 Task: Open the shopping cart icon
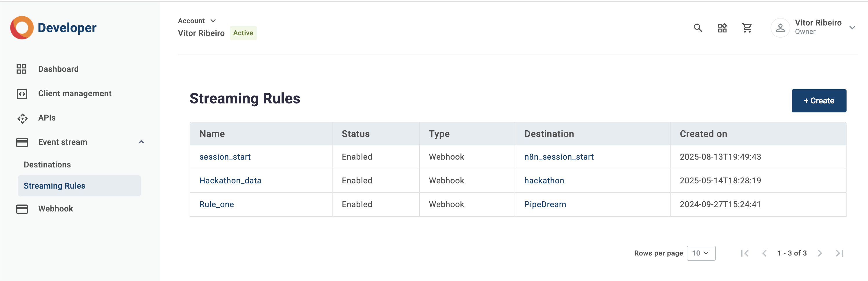747,28
